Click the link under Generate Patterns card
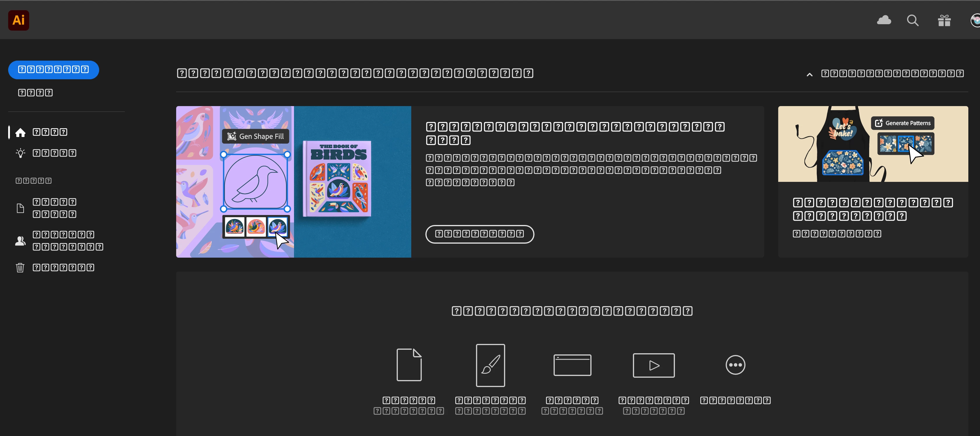Image resolution: width=980 pixels, height=436 pixels. (836, 234)
